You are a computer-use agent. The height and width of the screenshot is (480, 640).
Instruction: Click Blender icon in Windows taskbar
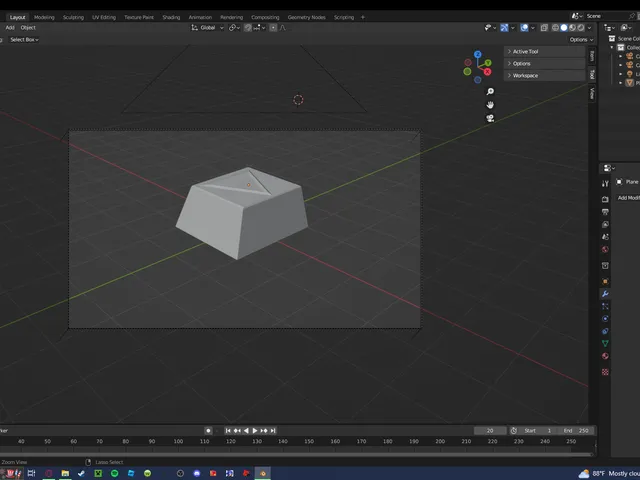pos(262,473)
